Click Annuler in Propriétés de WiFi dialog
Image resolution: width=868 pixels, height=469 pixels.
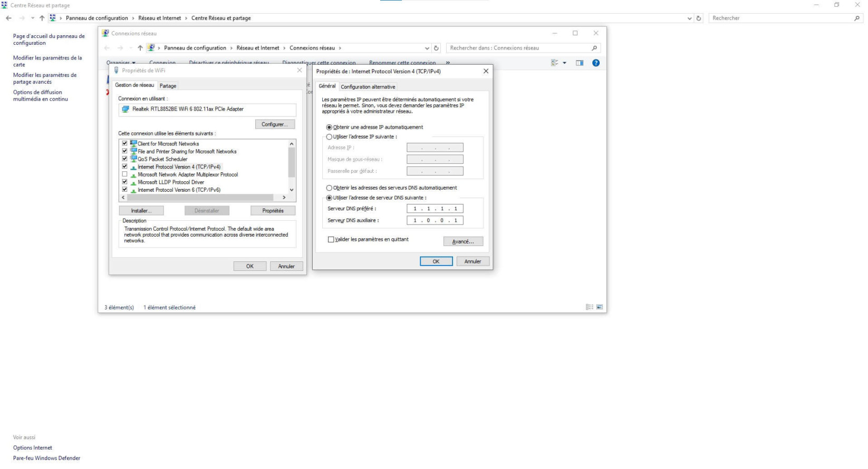[x=286, y=267]
